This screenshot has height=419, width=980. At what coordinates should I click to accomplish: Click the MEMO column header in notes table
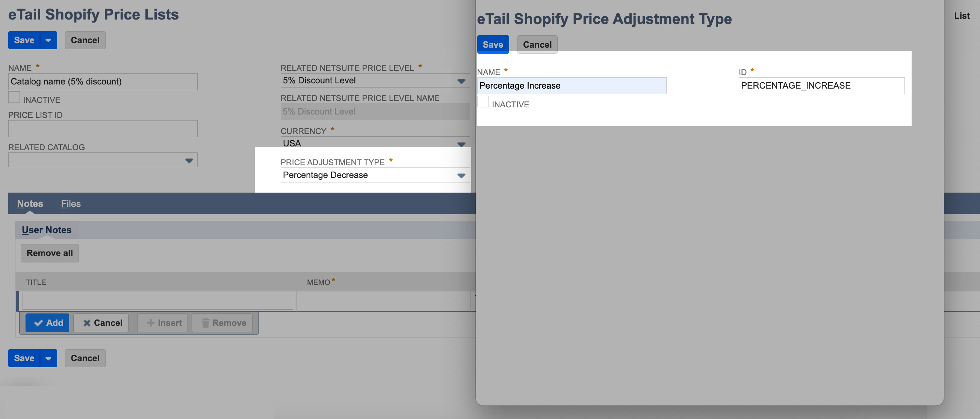[318, 282]
